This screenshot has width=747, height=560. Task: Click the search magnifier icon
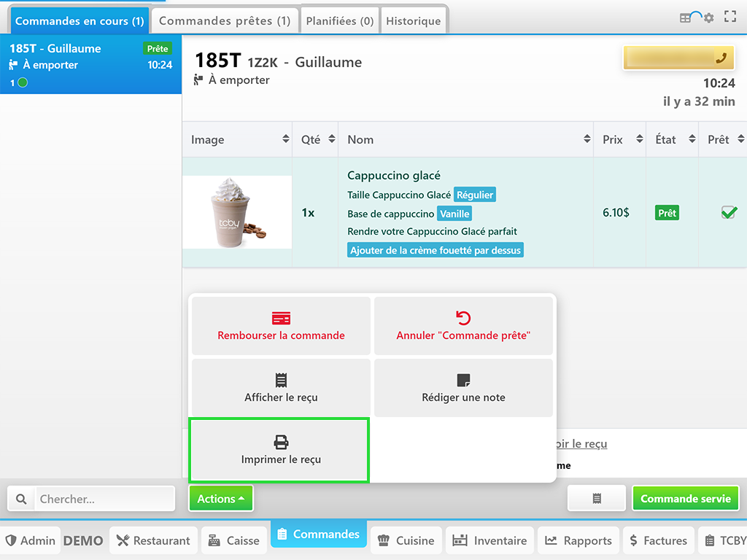[x=21, y=499]
